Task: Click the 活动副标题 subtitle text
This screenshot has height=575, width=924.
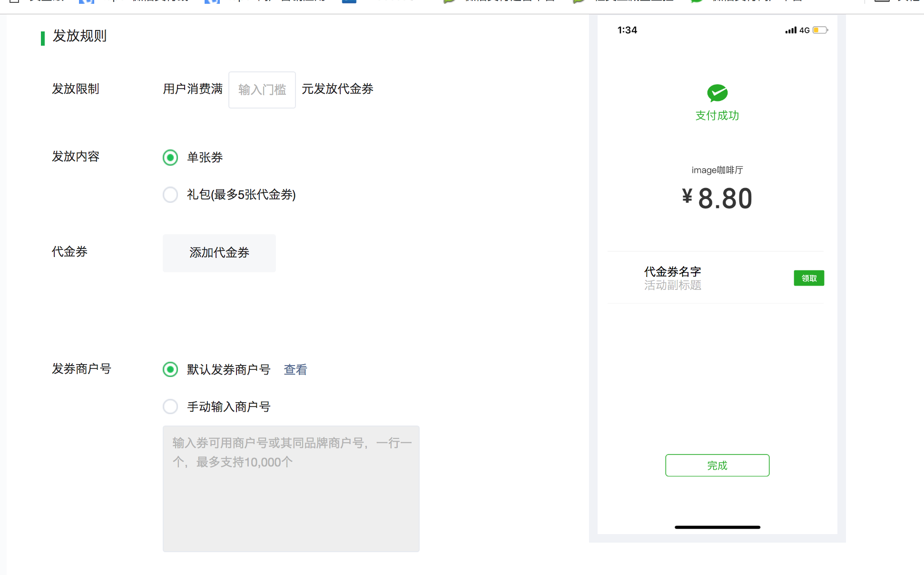Action: 672,285
